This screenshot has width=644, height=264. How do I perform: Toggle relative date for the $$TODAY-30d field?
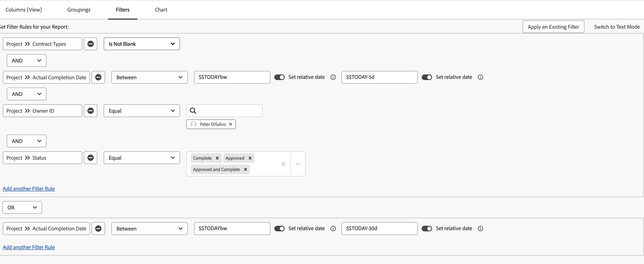[427, 228]
